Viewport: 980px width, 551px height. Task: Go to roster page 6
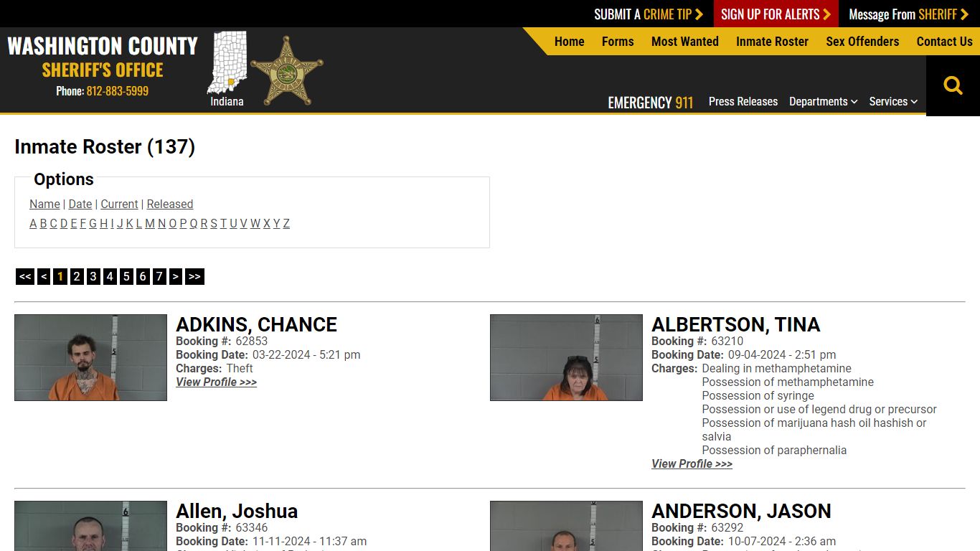click(143, 276)
